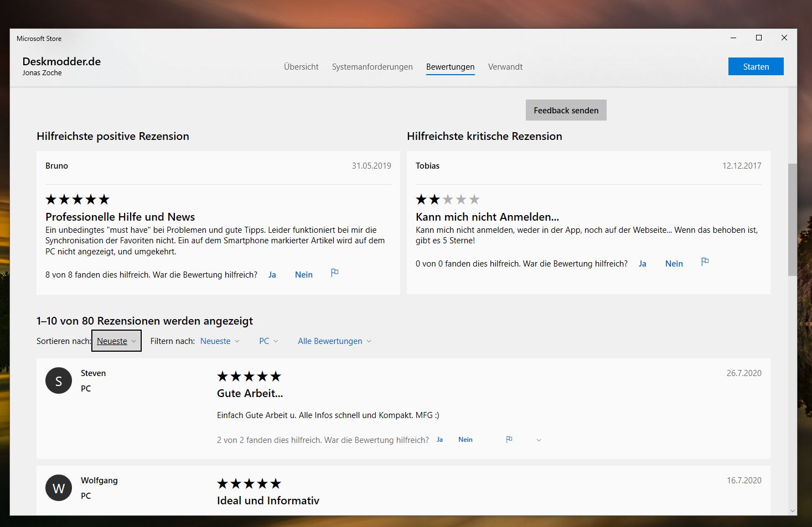This screenshot has width=812, height=527.
Task: Click review title Ideal und Informativ
Action: point(268,500)
